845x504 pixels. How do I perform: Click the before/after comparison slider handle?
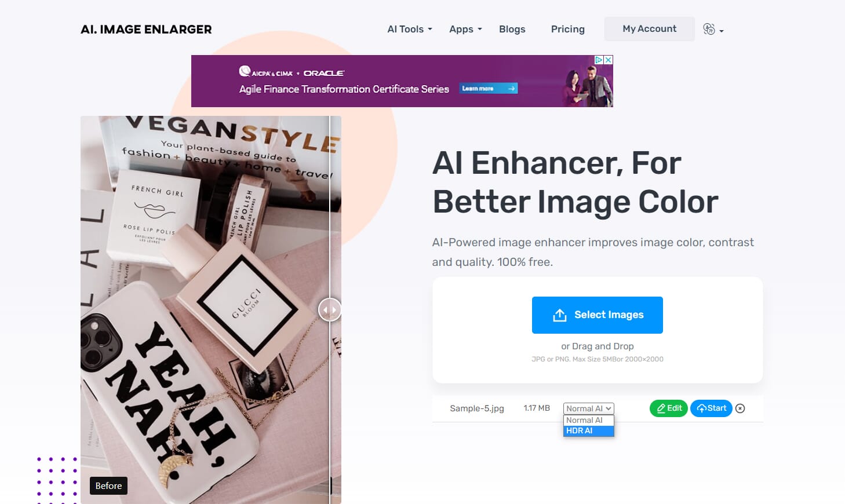330,309
